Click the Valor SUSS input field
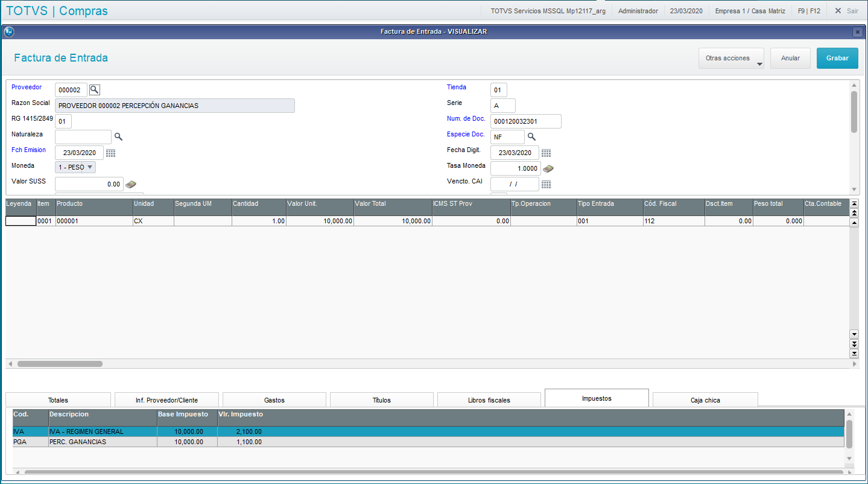The width and height of the screenshot is (868, 484). [89, 184]
